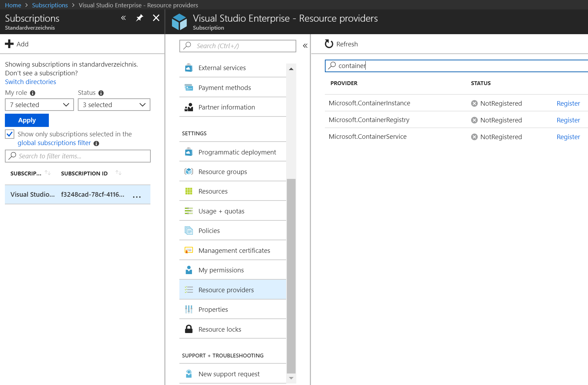Image resolution: width=588 pixels, height=385 pixels.
Task: Open info icon next to My role
Action: pos(33,93)
